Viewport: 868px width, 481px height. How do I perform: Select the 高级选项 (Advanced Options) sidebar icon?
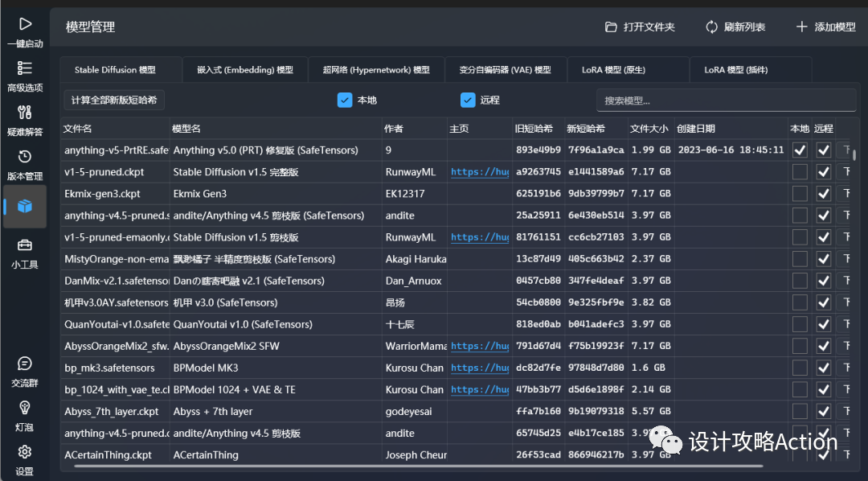tap(24, 76)
